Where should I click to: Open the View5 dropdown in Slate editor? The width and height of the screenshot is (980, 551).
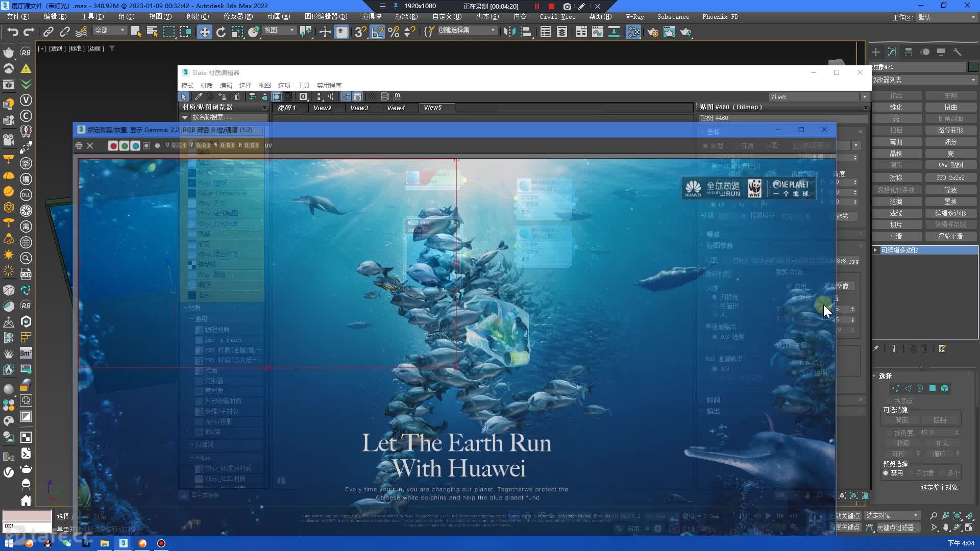tap(819, 97)
